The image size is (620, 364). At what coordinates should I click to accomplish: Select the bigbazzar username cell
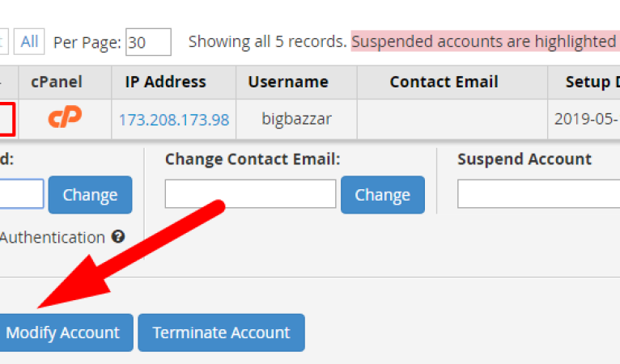tap(296, 119)
